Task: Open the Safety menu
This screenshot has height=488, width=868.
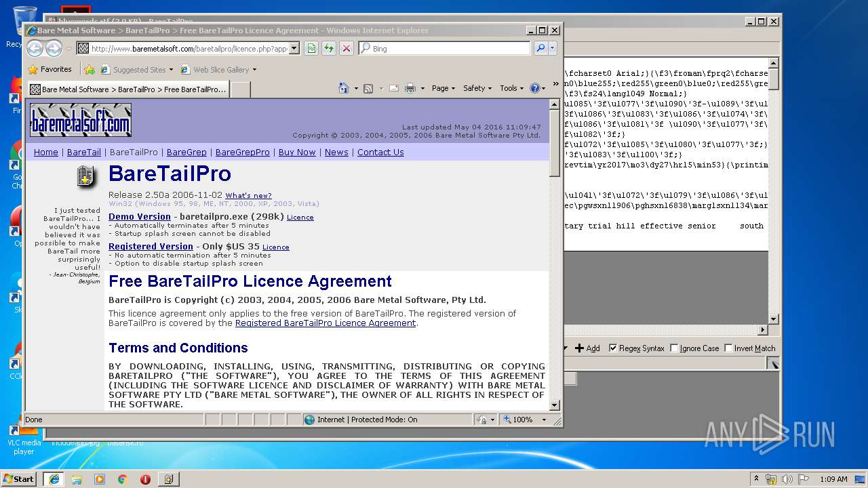Action: pyautogui.click(x=477, y=88)
